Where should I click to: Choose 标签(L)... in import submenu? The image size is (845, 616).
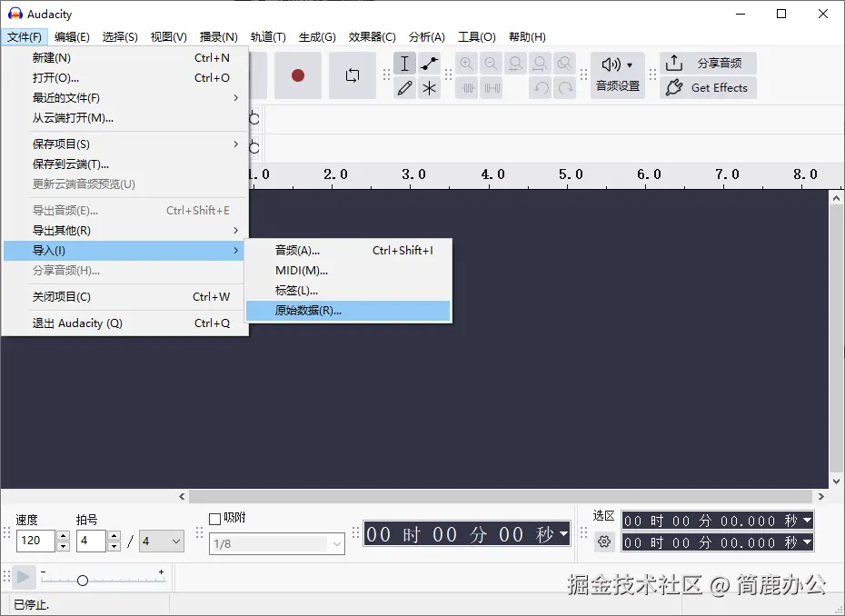[348, 290]
